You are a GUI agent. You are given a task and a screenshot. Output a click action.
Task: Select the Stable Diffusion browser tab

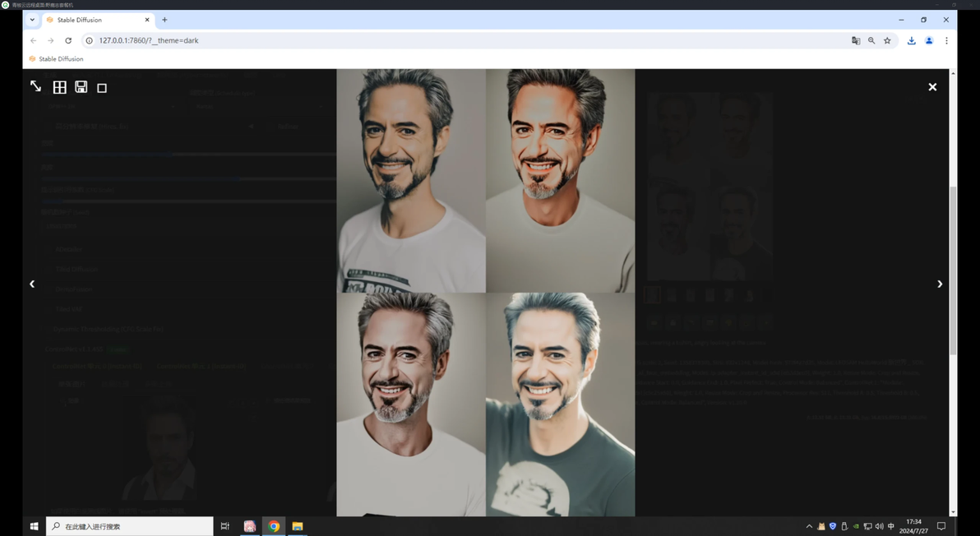98,20
